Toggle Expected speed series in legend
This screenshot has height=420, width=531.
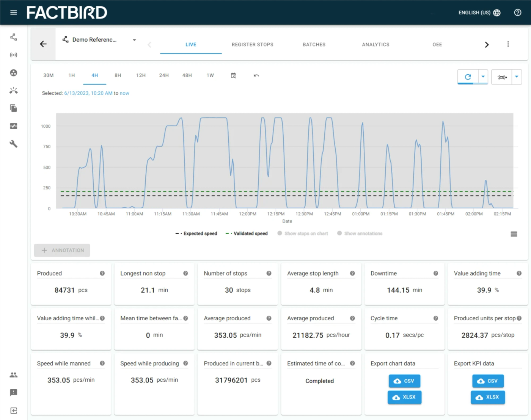[196, 234]
